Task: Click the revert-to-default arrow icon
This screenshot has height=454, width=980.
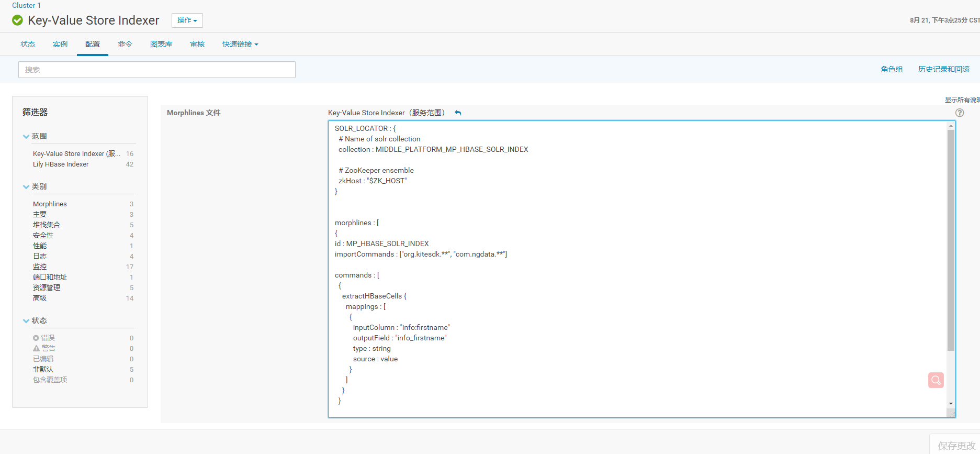Action: coord(458,113)
